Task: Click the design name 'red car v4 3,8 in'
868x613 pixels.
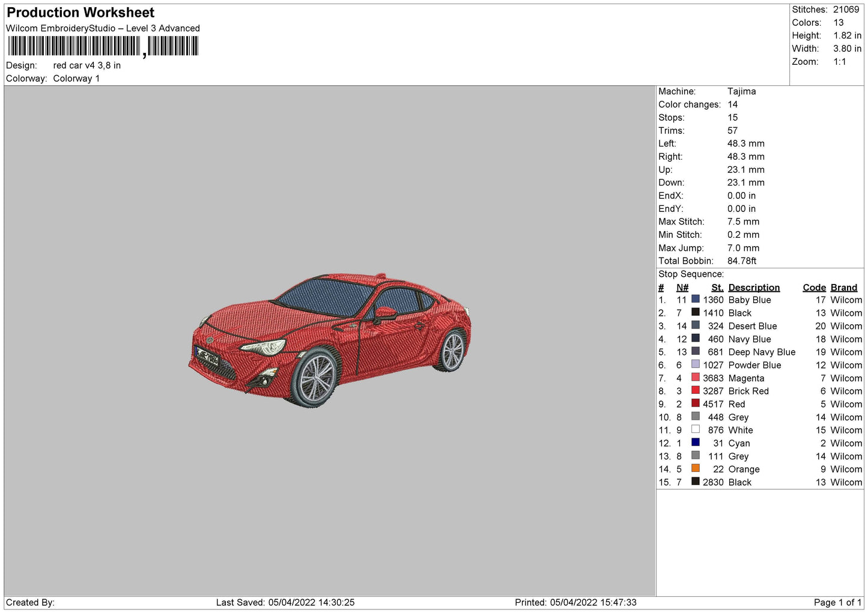Action: tap(87, 65)
